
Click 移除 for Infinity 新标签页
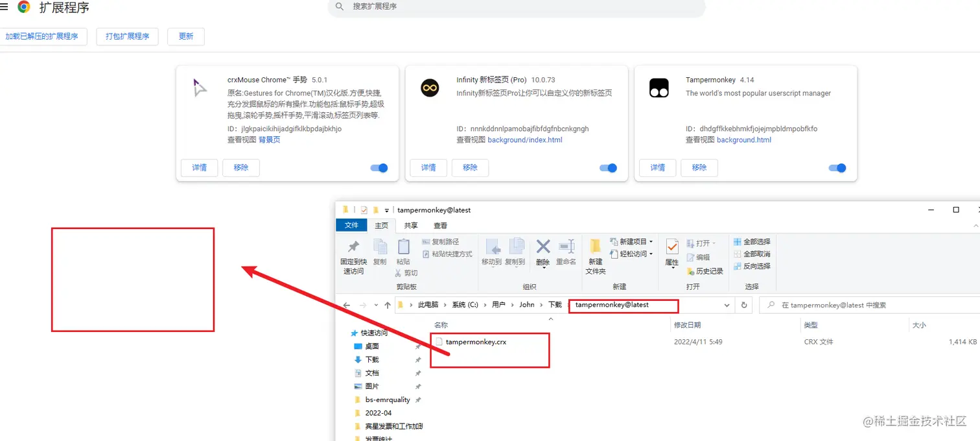tap(471, 167)
